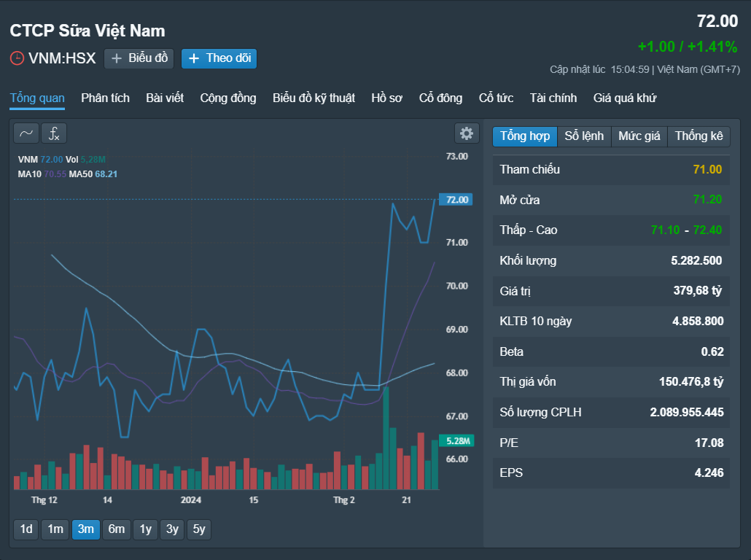Image resolution: width=751 pixels, height=560 pixels.
Task: Select the Tổng hợp panel tab
Action: tap(525, 136)
